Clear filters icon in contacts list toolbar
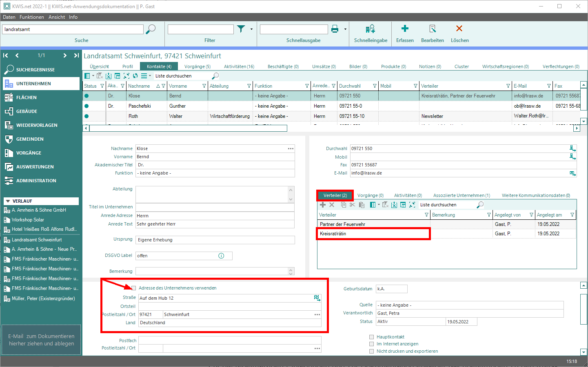The height and width of the screenshot is (367, 588). click(x=100, y=76)
